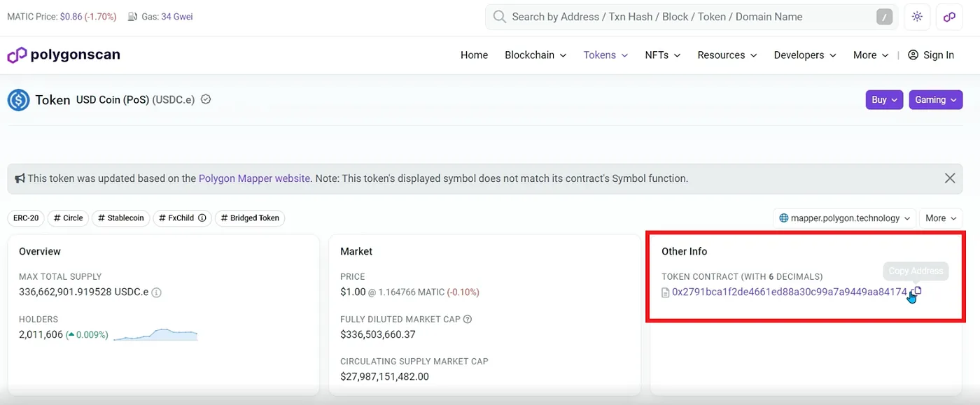Click the help icon beside Fully Diluted Market Cap
980x405 pixels.
click(x=468, y=319)
